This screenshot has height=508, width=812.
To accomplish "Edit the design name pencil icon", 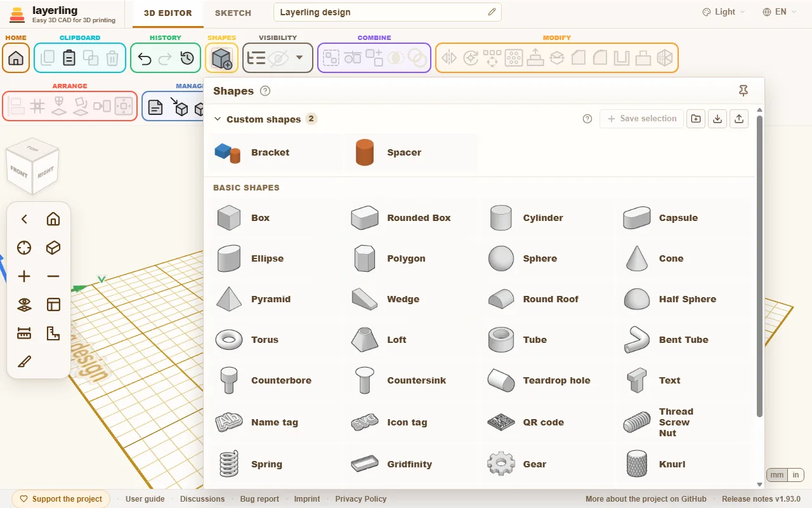I will [492, 12].
